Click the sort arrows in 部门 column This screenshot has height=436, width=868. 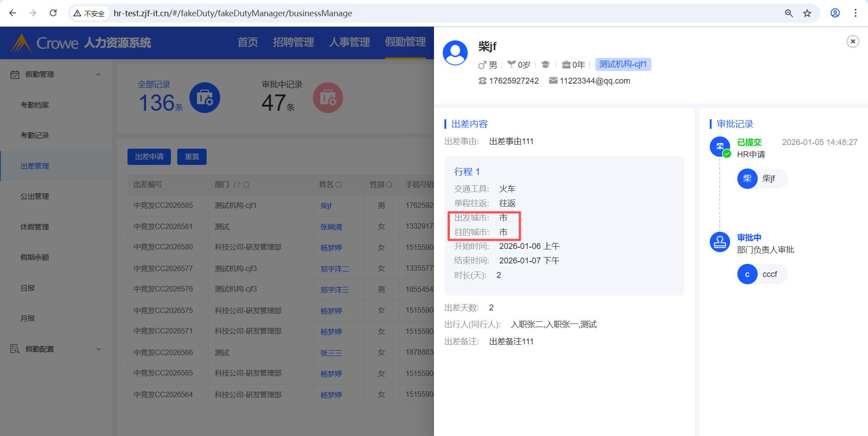click(236, 185)
